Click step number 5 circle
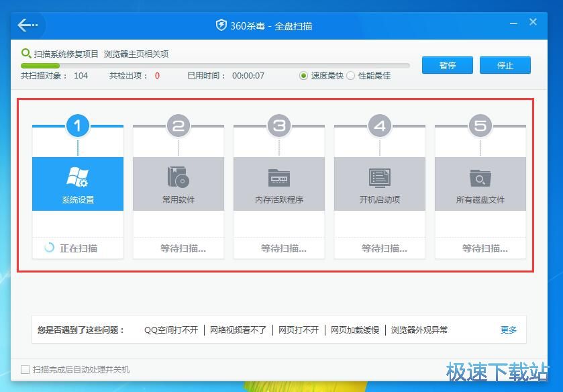 click(480, 126)
